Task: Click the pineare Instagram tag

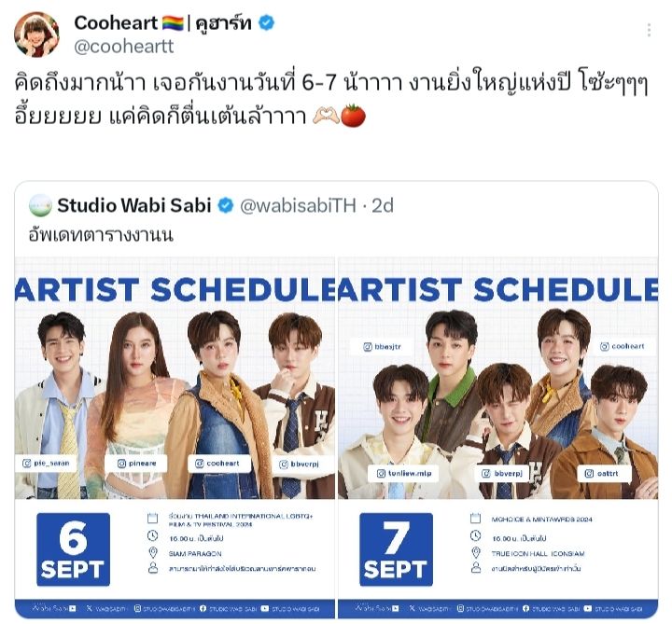Action: (x=136, y=464)
